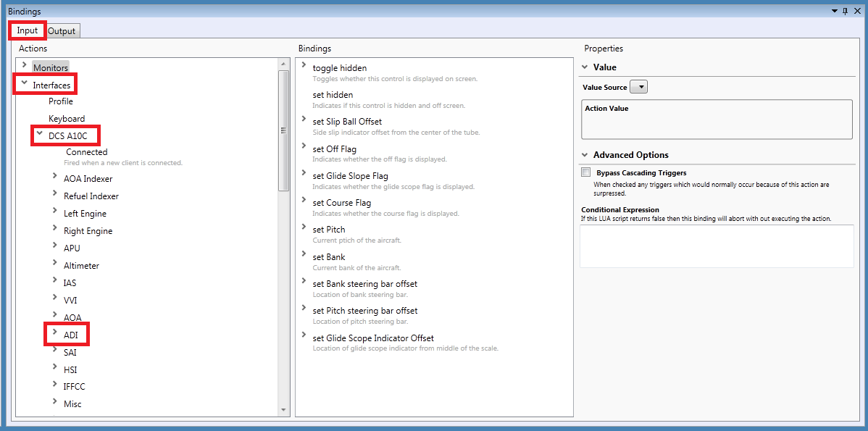Collapse the Value properties section
This screenshot has width=868, height=431.
(585, 67)
